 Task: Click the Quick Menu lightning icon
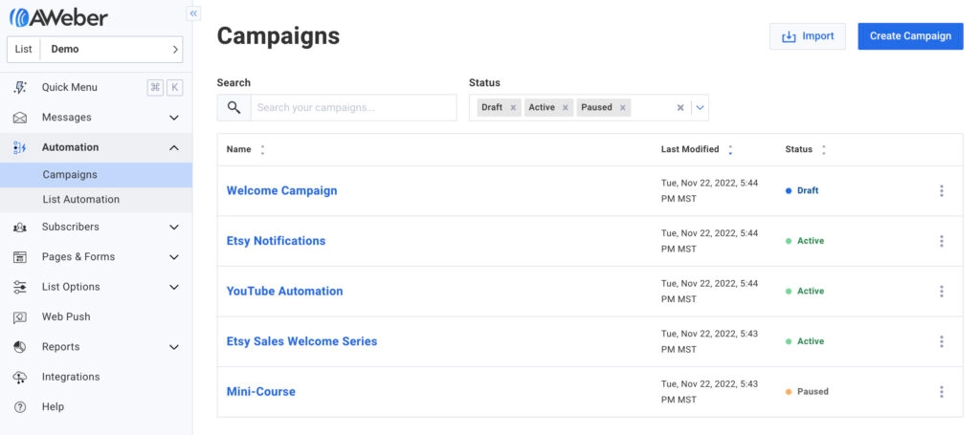click(20, 88)
